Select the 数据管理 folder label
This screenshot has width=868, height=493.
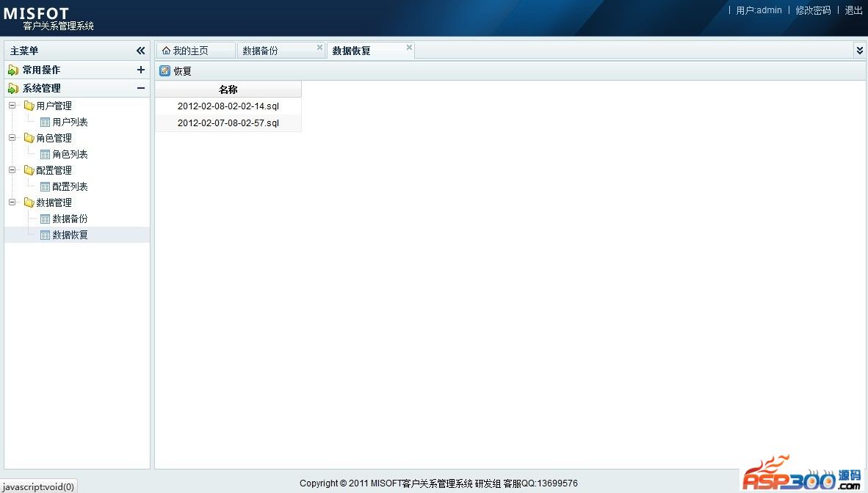coord(54,202)
